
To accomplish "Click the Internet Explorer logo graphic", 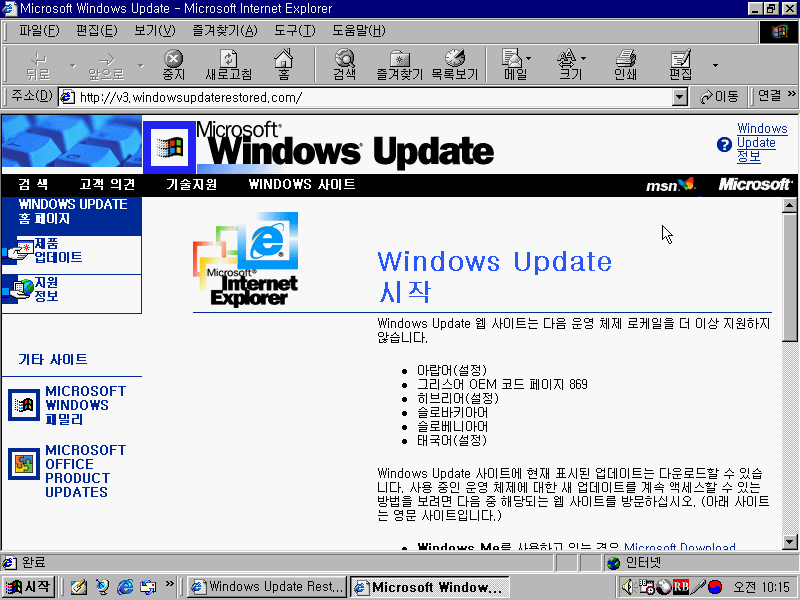I will 245,259.
